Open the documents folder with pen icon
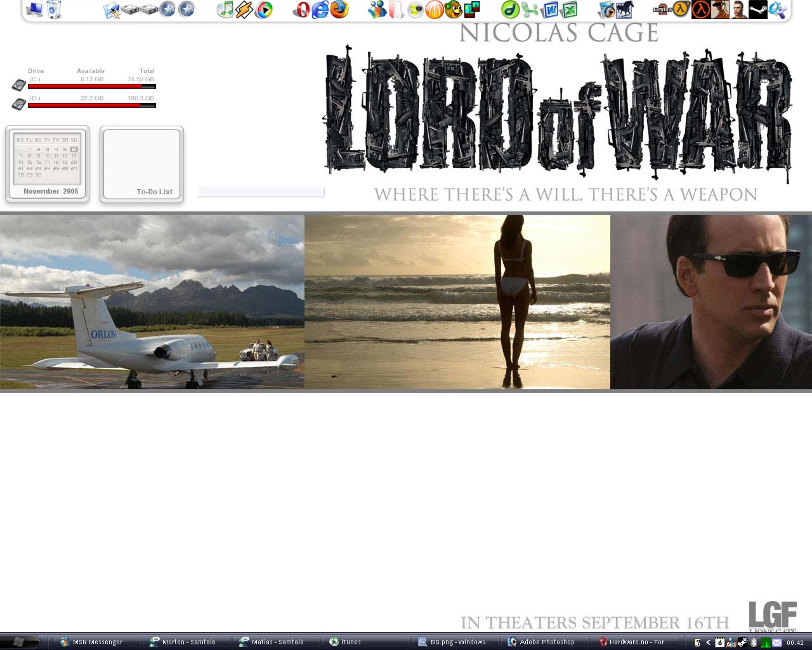 [x=112, y=10]
